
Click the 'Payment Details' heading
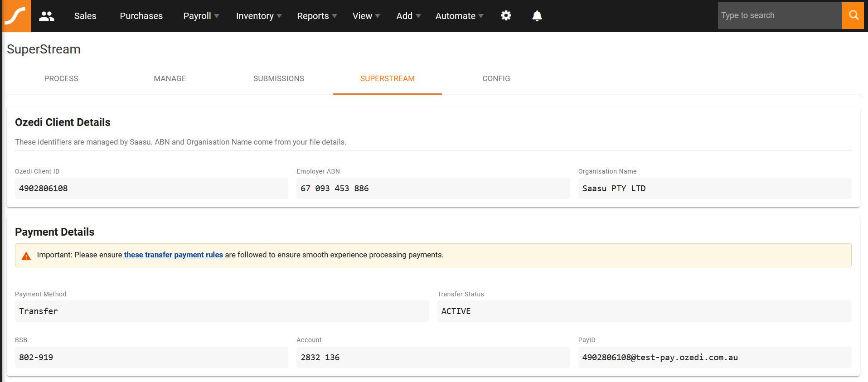(x=55, y=232)
